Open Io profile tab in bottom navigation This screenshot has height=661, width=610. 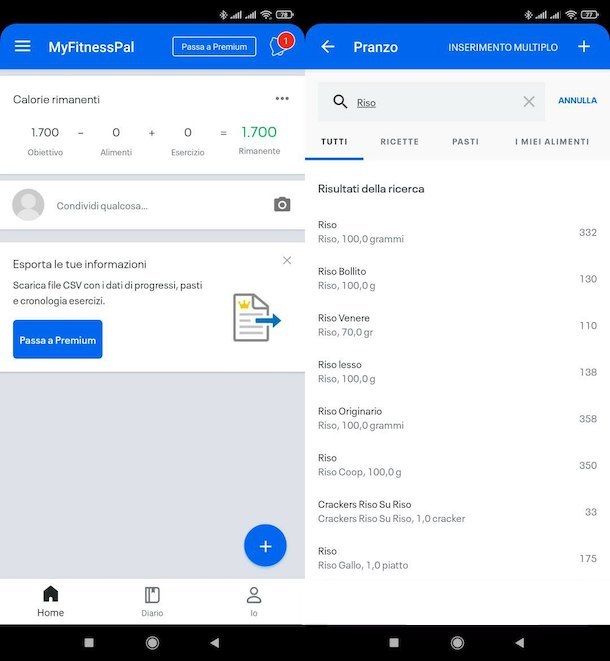(x=254, y=602)
